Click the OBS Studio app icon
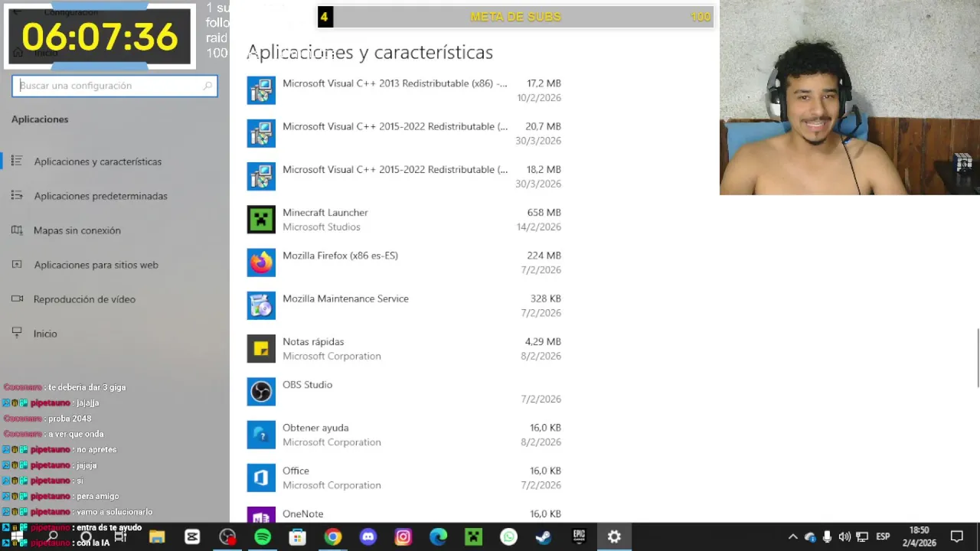This screenshot has width=980, height=551. click(261, 392)
